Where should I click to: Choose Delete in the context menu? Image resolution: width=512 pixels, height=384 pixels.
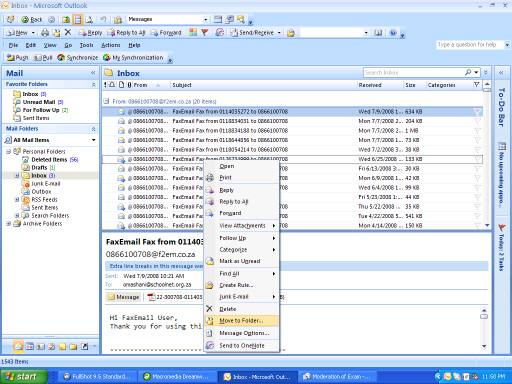point(241,309)
